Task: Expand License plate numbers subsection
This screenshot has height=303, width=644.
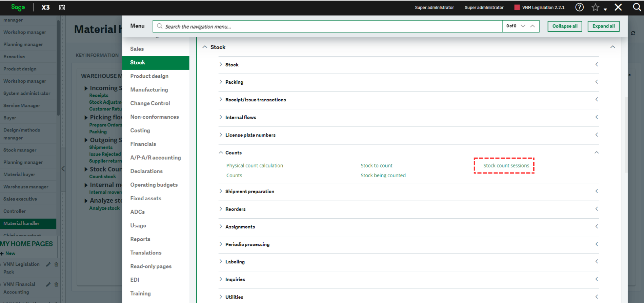Action: [x=221, y=135]
